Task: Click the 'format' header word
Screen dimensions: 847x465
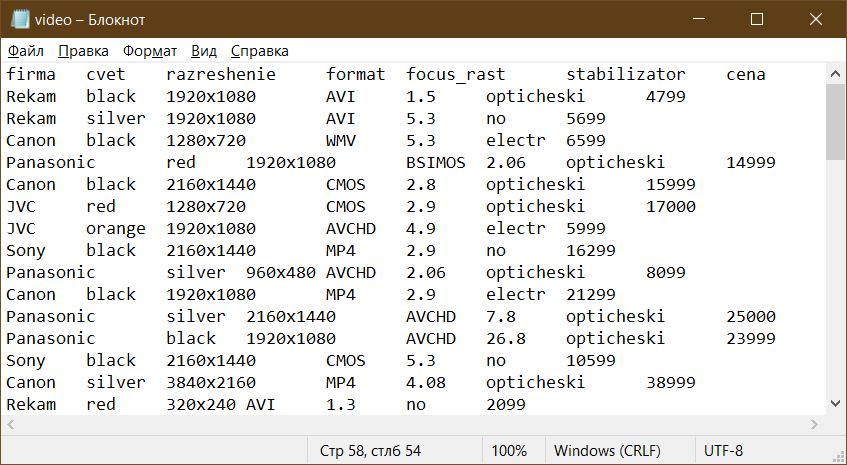Action: tap(355, 74)
